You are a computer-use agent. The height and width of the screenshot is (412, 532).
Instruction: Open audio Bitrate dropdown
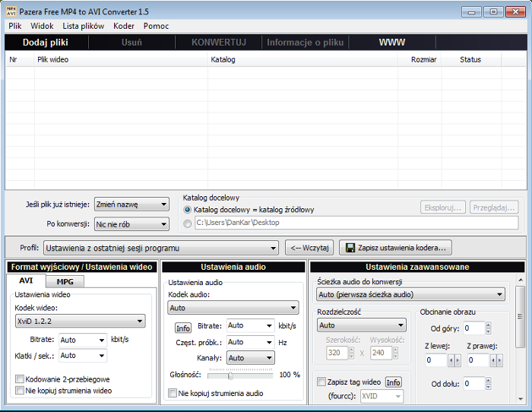pyautogui.click(x=250, y=325)
